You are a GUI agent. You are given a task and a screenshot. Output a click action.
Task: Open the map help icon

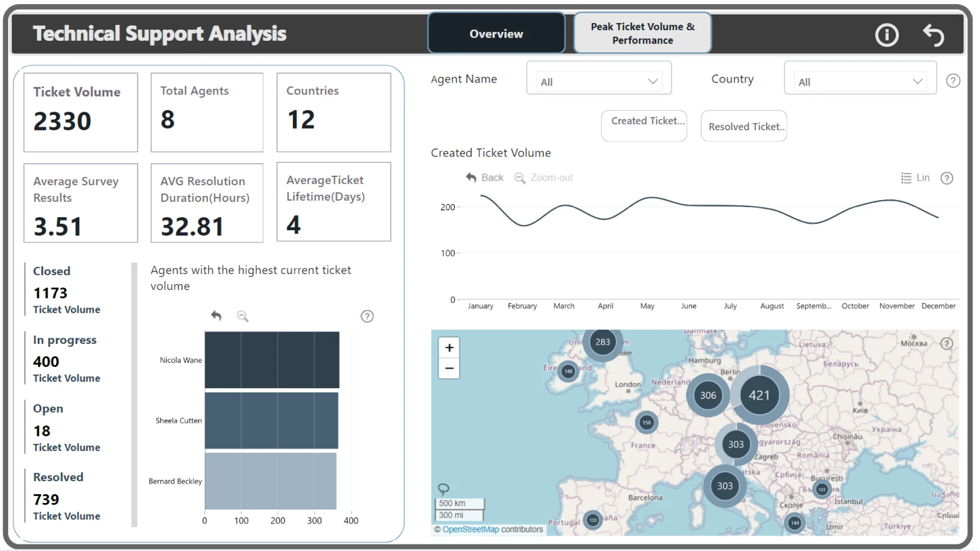(x=947, y=343)
